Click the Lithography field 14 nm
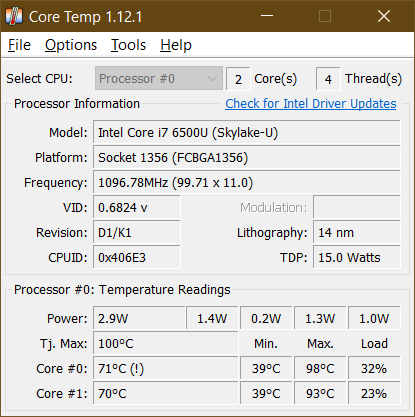This screenshot has height=417, width=415. (357, 233)
